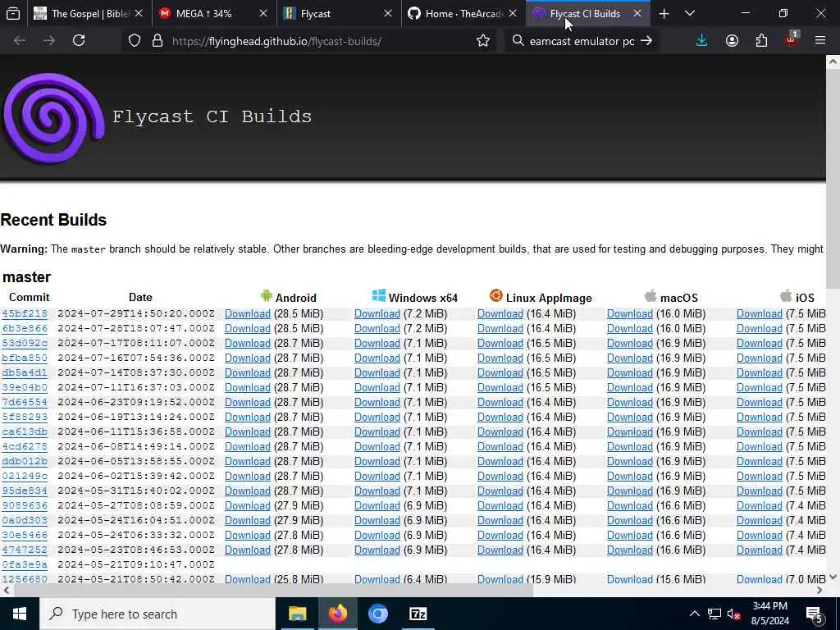Click the search box with emulator text
Screen dimensions: 840x630
coord(582,41)
